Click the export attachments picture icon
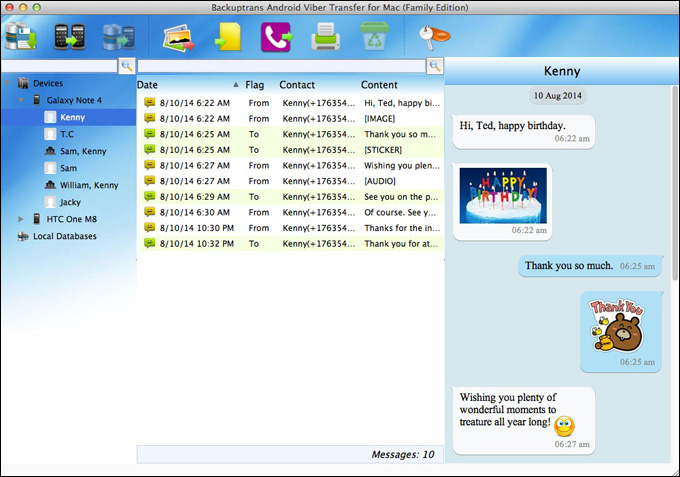 click(179, 37)
